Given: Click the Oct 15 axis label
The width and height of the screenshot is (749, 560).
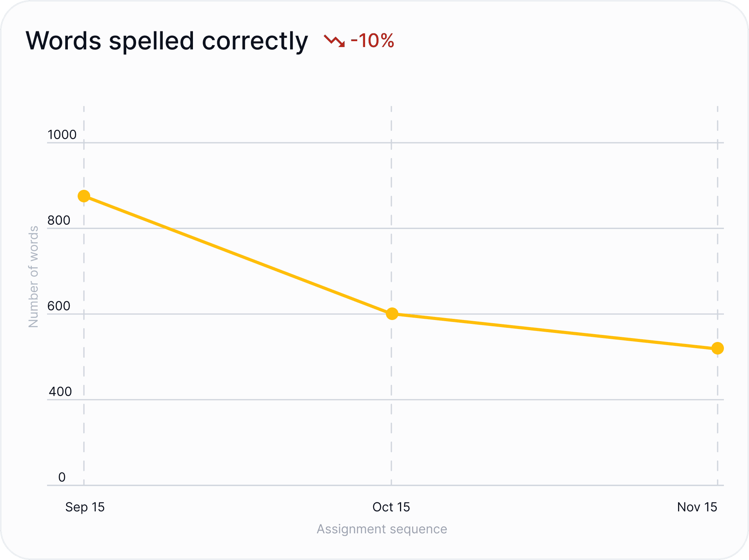Looking at the screenshot, I should 391,507.
